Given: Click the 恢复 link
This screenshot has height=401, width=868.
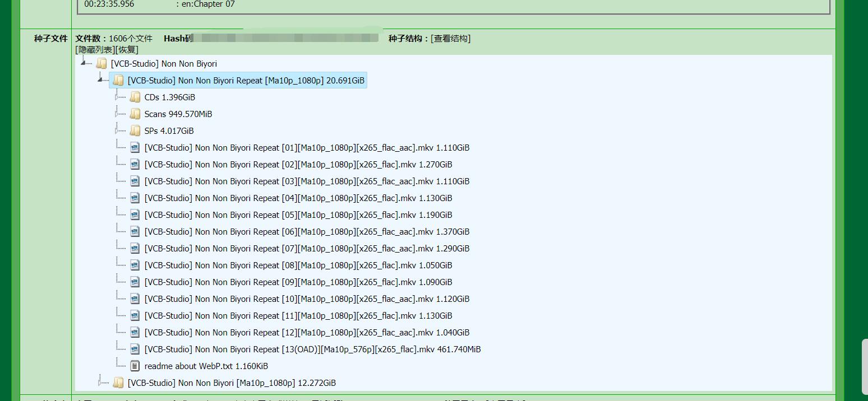Looking at the screenshot, I should click(x=127, y=49).
